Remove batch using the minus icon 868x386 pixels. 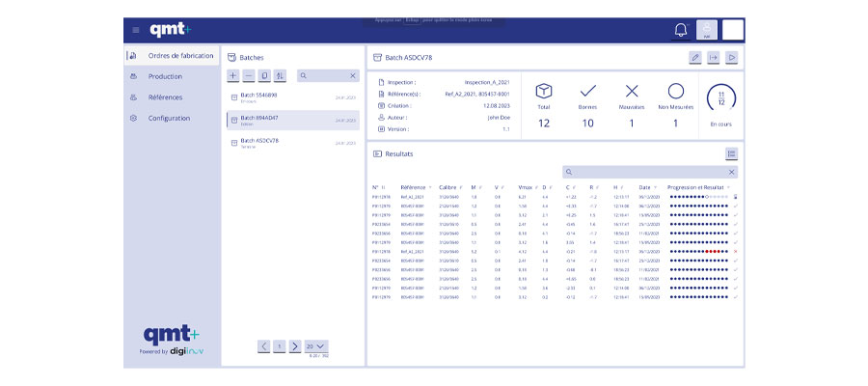pos(249,75)
